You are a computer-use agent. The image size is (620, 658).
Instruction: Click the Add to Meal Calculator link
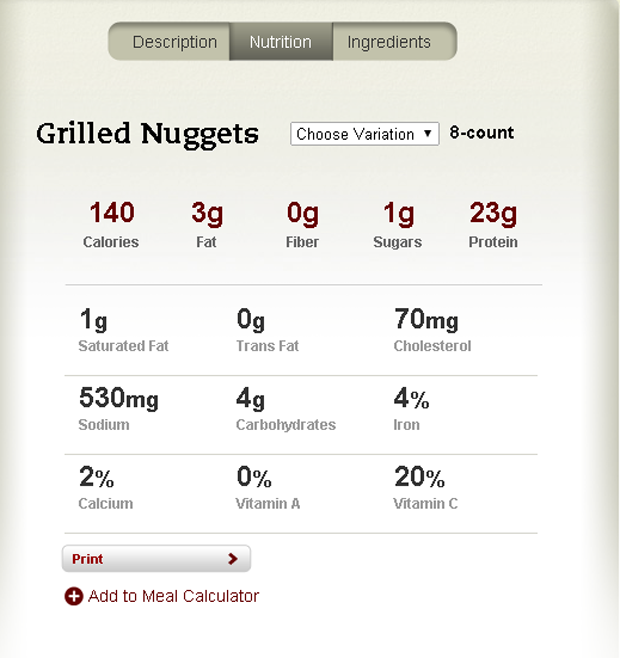point(173,596)
